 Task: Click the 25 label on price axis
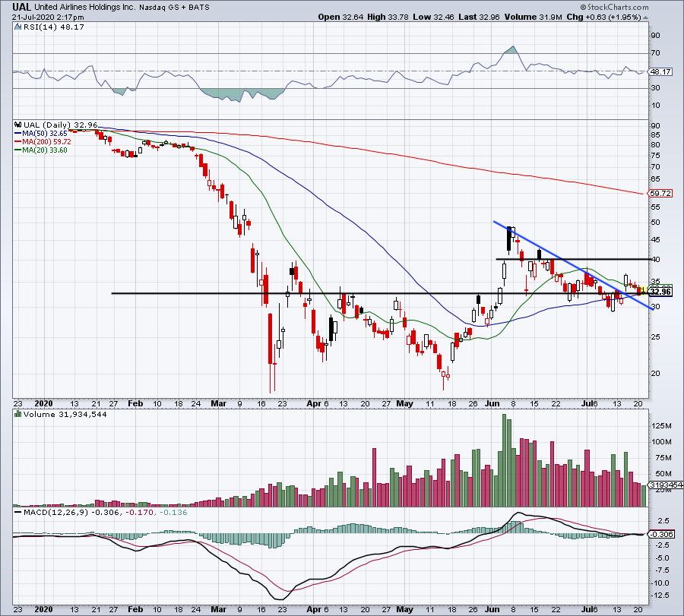tap(655, 337)
